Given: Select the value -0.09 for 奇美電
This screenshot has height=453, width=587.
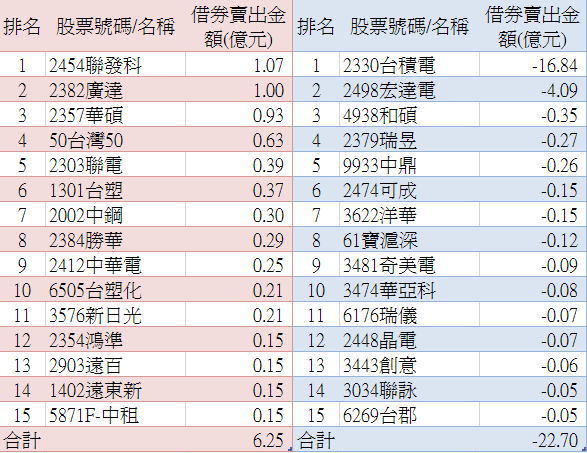Looking at the screenshot, I should 559,266.
